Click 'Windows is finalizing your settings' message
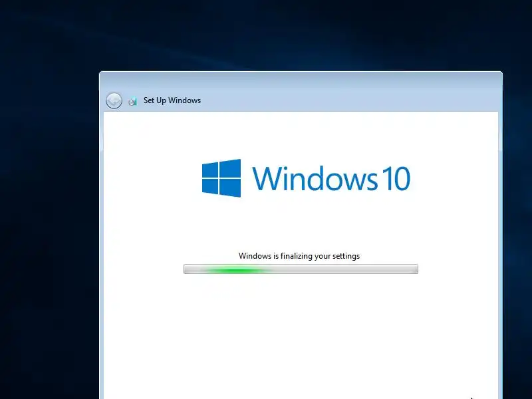 pyautogui.click(x=299, y=256)
